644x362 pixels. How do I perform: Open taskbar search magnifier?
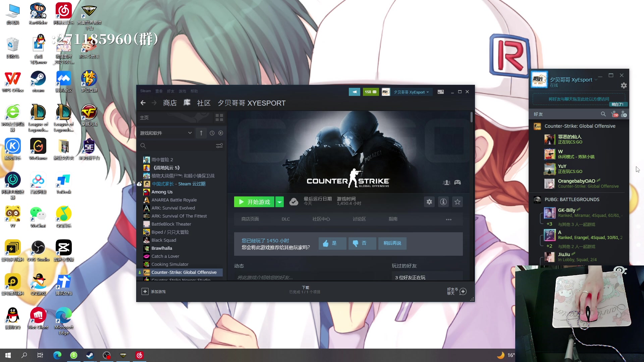point(24,355)
